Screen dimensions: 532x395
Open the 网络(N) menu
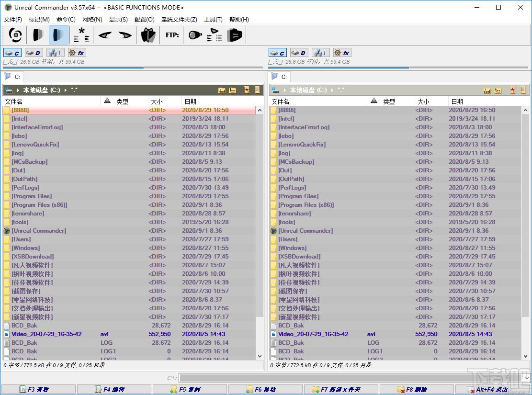(92, 19)
